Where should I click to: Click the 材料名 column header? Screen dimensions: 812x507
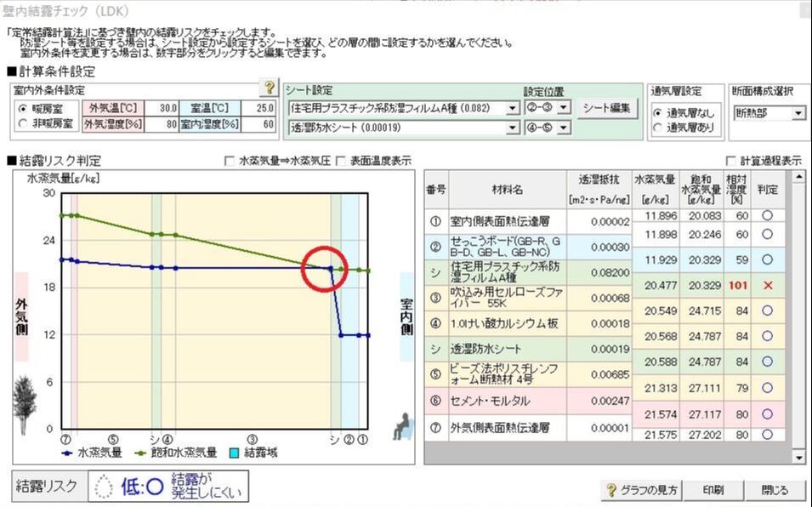tap(507, 190)
